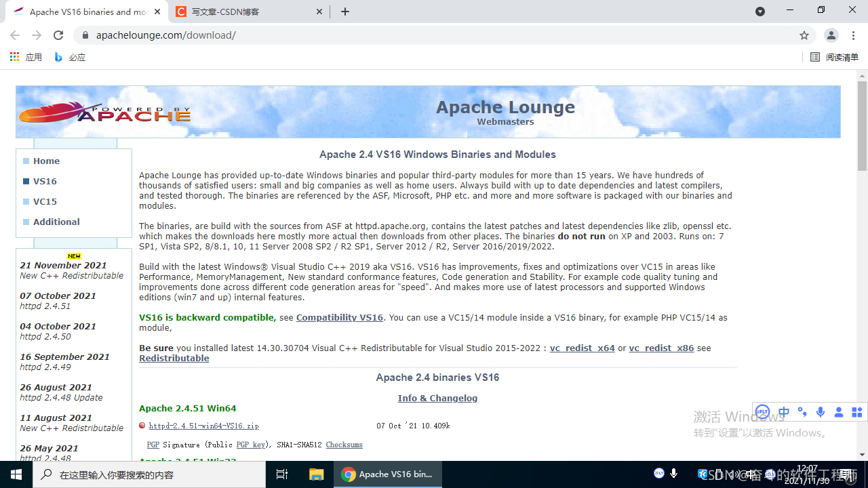The image size is (868, 488).
Task: Click the 26 August 2021 news entry
Action: (x=61, y=392)
